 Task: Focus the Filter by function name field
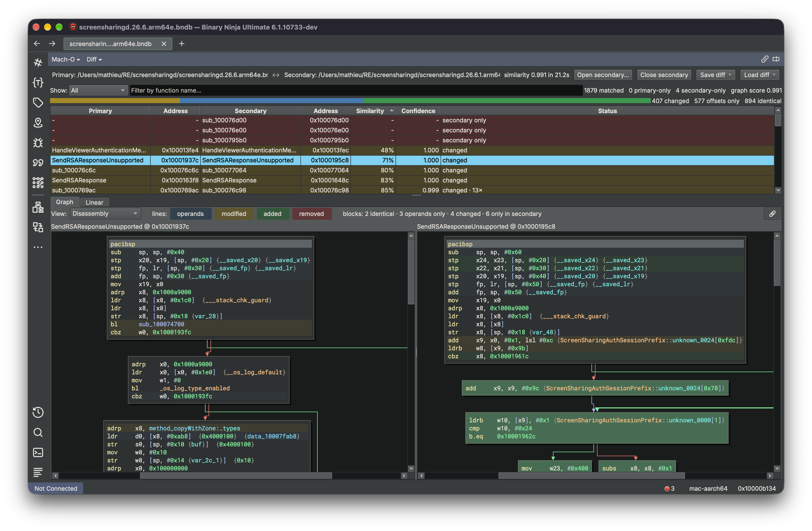click(x=356, y=90)
